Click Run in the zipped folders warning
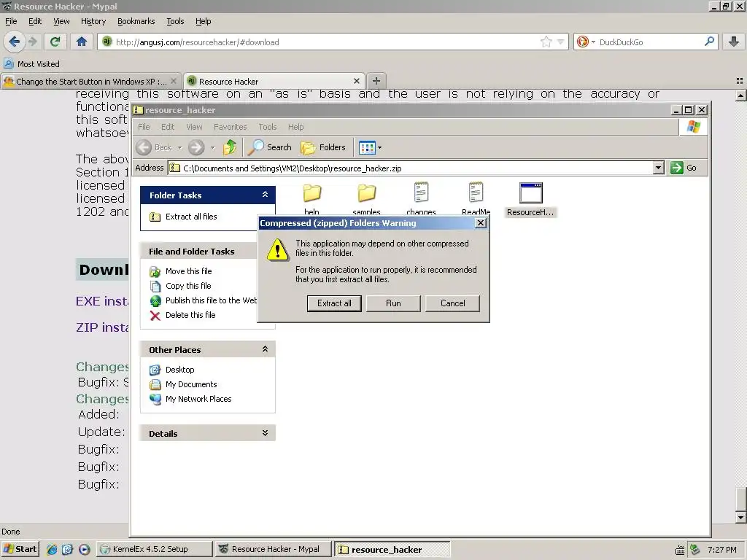The width and height of the screenshot is (747, 560). [393, 303]
